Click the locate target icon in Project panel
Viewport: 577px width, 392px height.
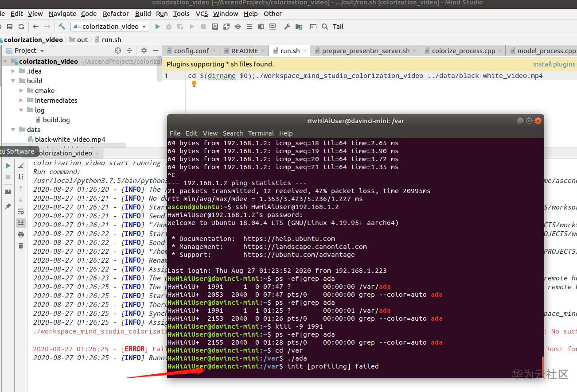pos(117,50)
